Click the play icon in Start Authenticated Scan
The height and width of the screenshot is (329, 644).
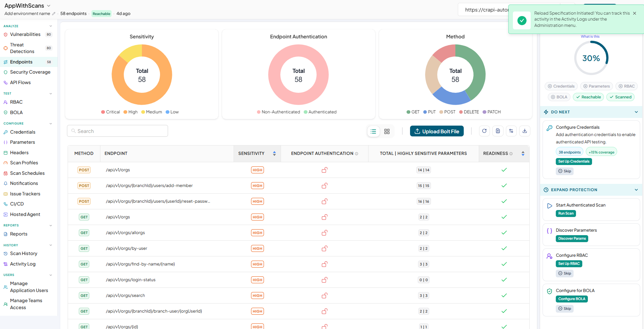[x=550, y=206]
